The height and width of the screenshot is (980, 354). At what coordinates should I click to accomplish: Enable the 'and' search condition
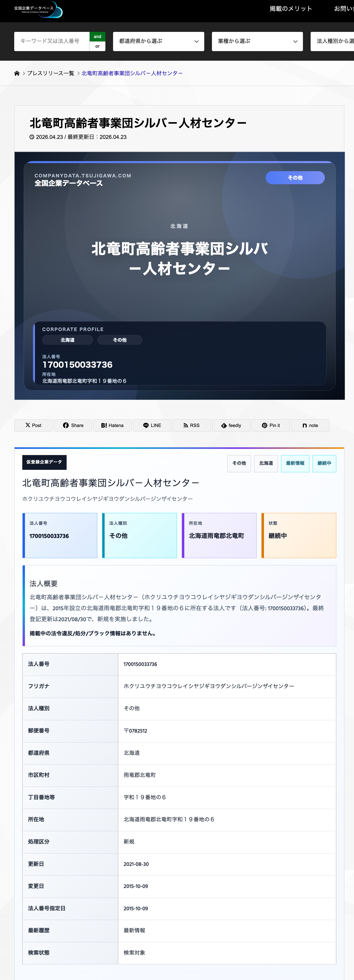(97, 36)
